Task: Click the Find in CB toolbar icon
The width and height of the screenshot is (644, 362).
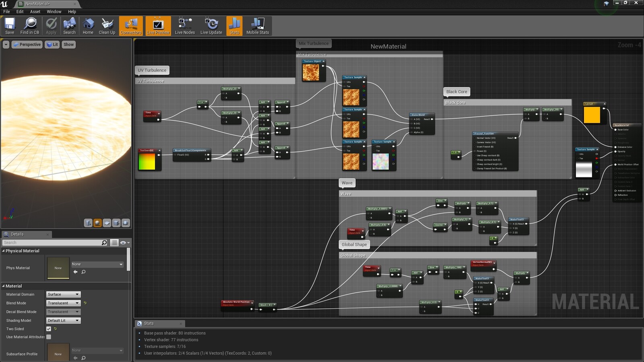Action: (x=30, y=26)
